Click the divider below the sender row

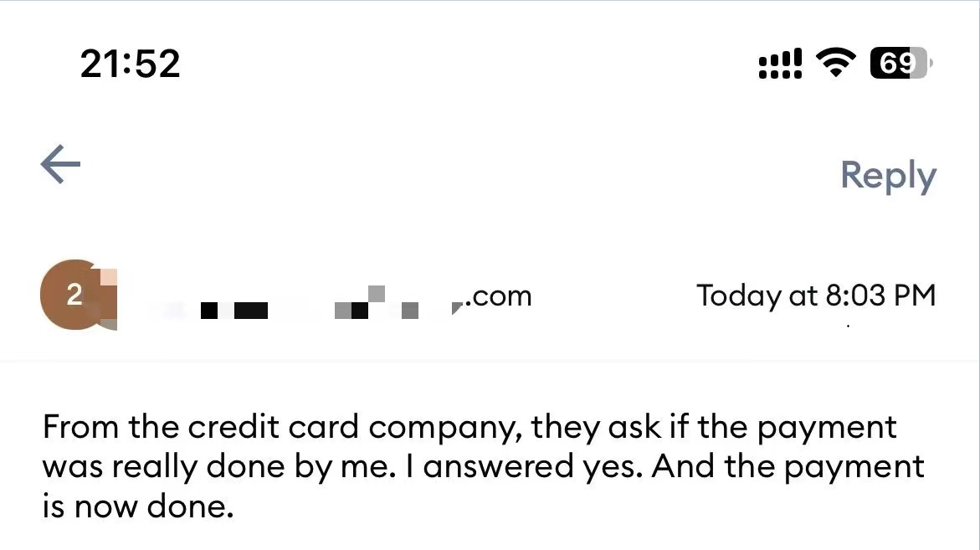click(x=490, y=361)
